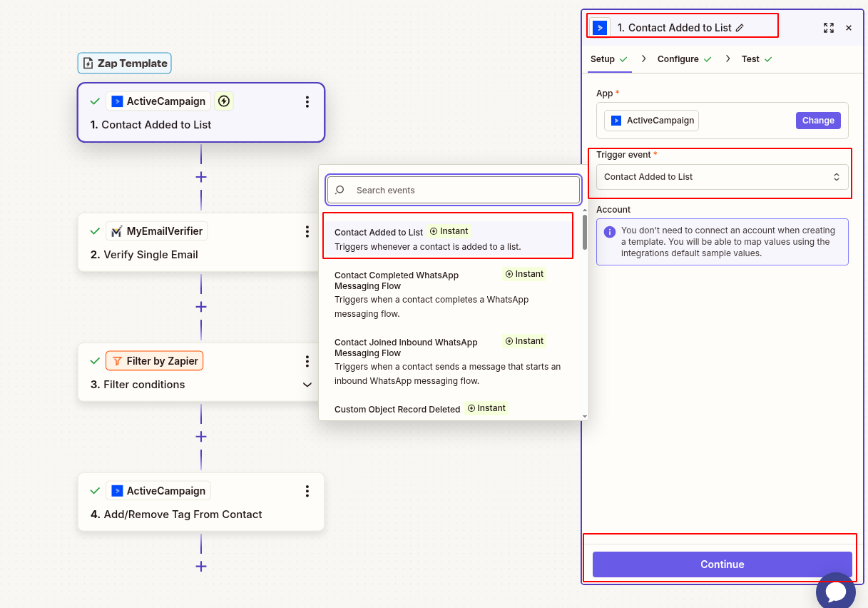Click Change to swap the ActiveCampaign app
The image size is (868, 608).
click(817, 120)
